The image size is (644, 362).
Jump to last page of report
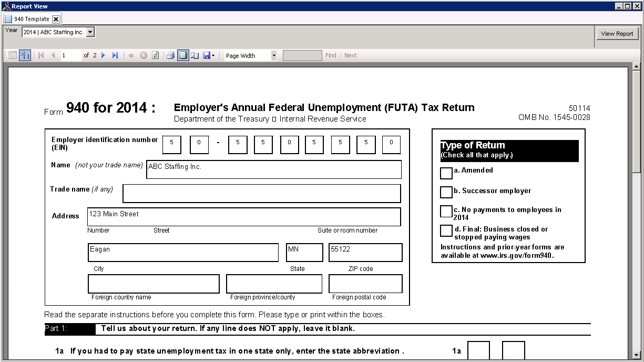click(115, 55)
